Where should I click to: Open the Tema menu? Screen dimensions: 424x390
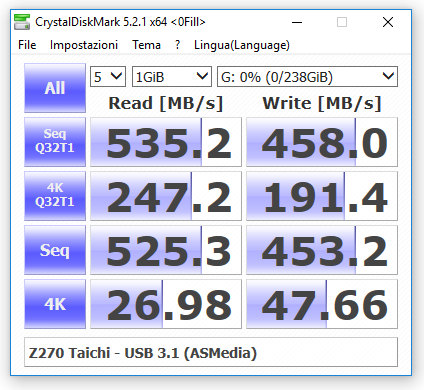point(146,45)
